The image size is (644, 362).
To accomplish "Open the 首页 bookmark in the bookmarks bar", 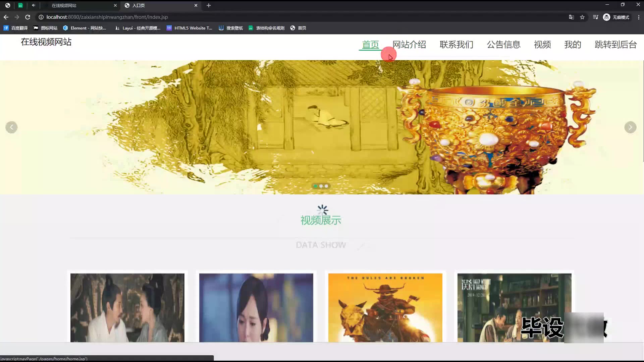I will coord(298,28).
